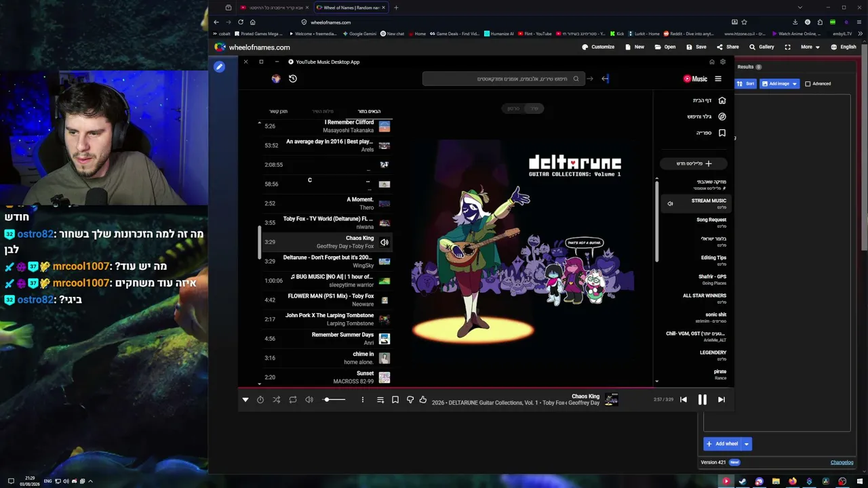
Task: Collapse the now-playing view with the down arrow
Action: (245, 400)
